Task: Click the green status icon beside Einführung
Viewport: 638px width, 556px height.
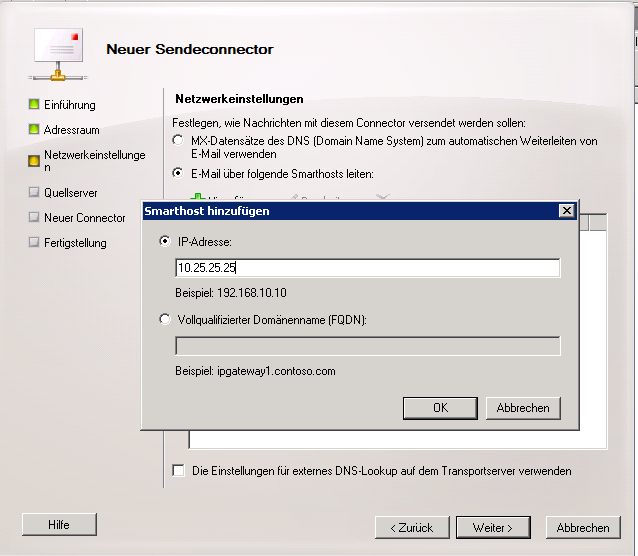Action: point(34,104)
